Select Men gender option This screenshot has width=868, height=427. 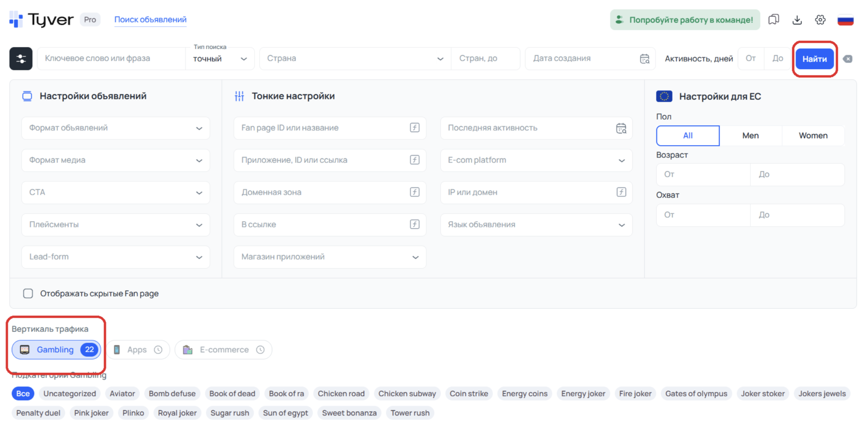(x=751, y=136)
